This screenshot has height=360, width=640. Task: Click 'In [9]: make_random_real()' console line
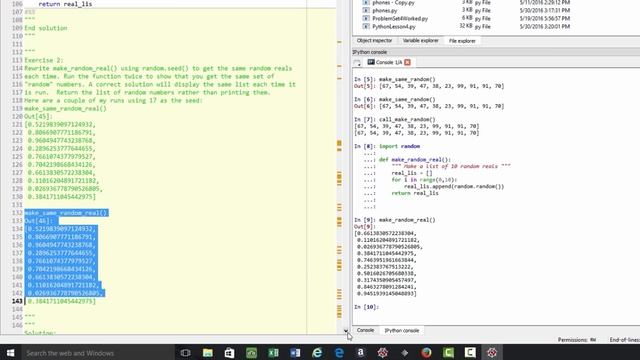(x=395, y=220)
